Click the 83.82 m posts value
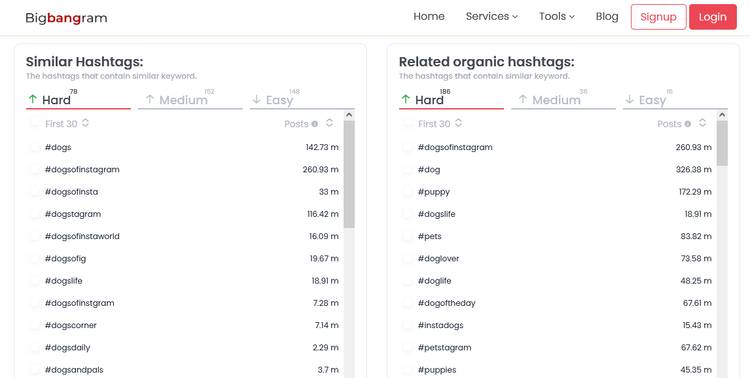 point(696,236)
